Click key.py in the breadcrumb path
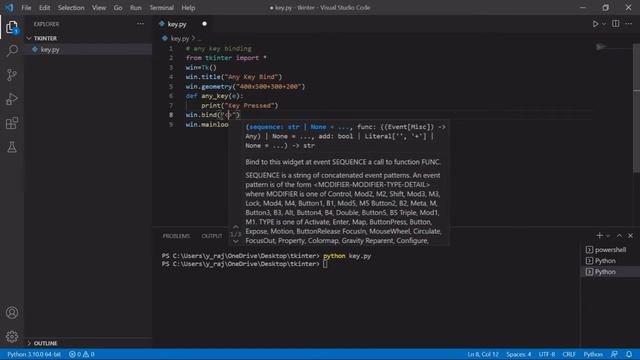This screenshot has height=360, width=640. click(180, 38)
